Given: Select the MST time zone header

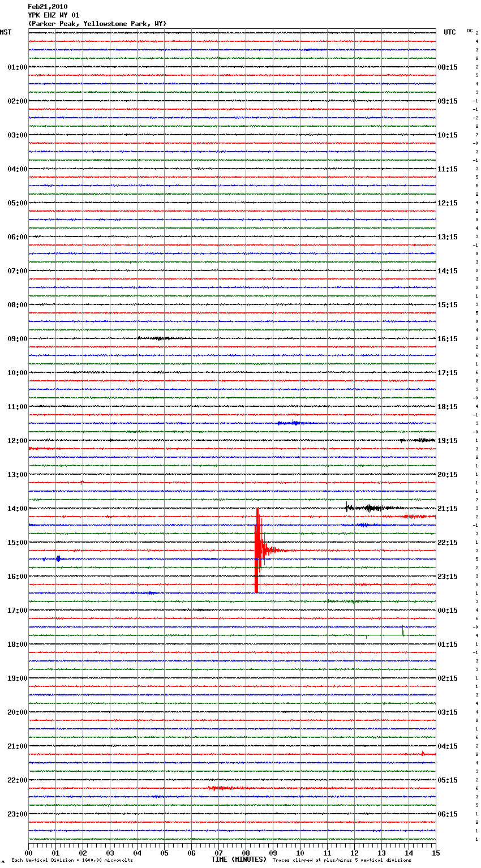Looking at the screenshot, I should coord(6,32).
